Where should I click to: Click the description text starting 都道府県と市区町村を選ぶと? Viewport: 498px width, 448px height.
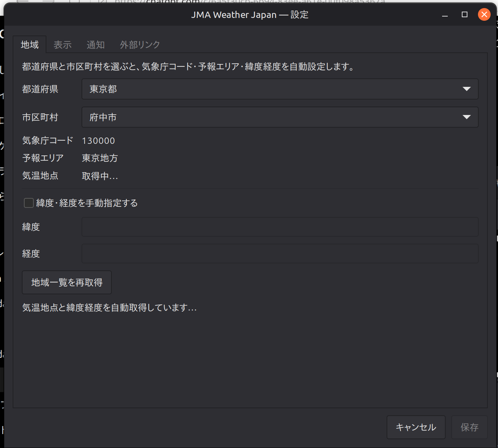pyautogui.click(x=188, y=66)
